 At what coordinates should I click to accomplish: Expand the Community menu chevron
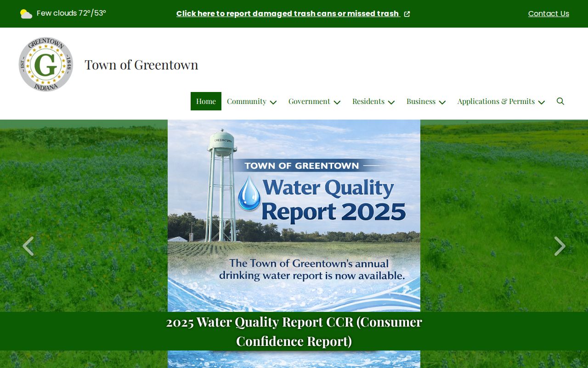(273, 102)
